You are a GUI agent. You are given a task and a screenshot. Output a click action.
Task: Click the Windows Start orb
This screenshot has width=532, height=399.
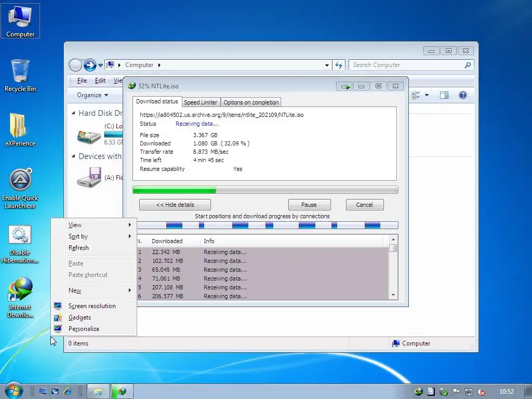pos(13,391)
